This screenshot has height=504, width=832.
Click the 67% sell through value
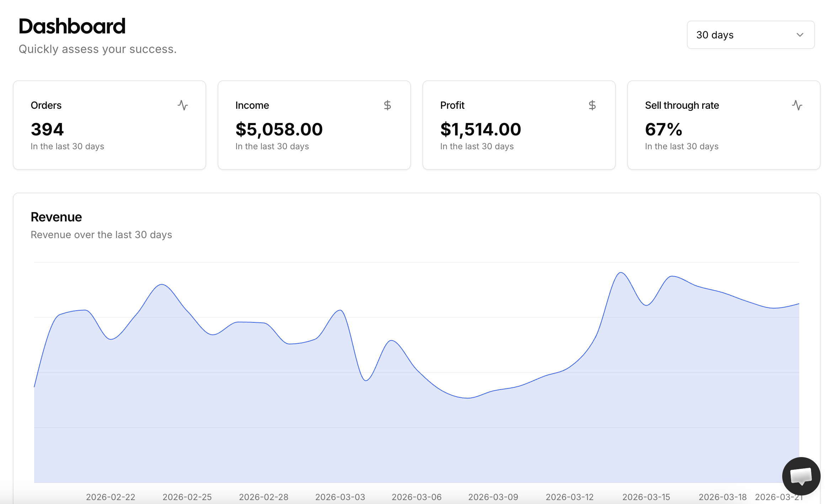coord(663,129)
